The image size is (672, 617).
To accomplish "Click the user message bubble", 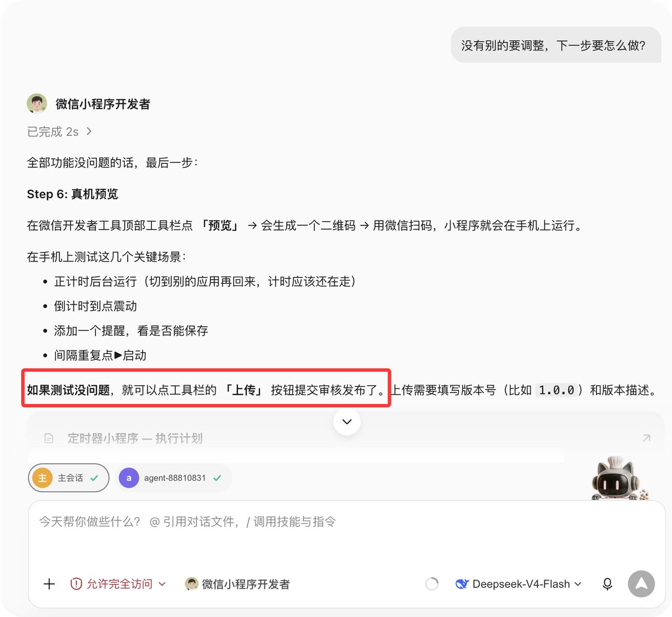I will coord(556,45).
